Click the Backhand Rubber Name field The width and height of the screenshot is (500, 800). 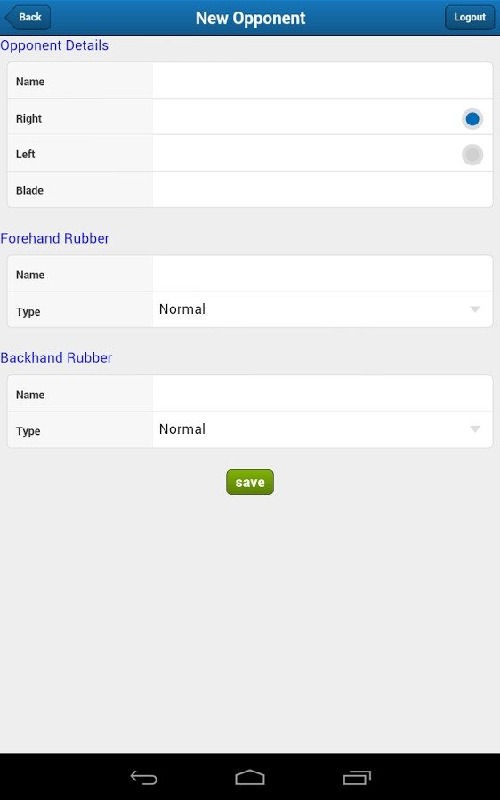(322, 394)
